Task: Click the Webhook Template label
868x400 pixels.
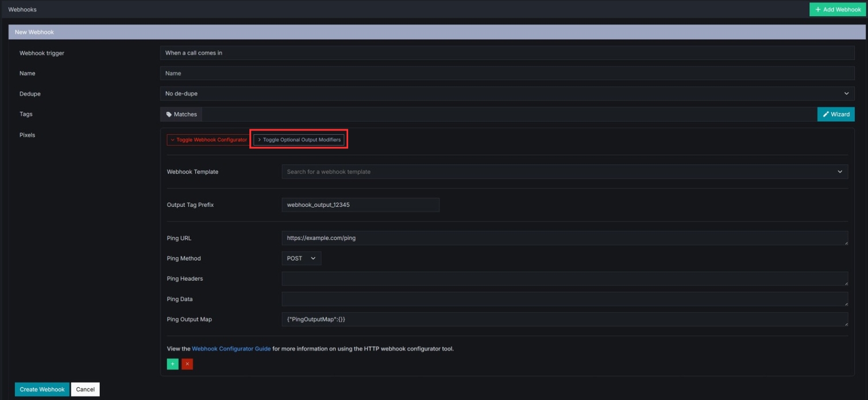Action: click(x=192, y=172)
